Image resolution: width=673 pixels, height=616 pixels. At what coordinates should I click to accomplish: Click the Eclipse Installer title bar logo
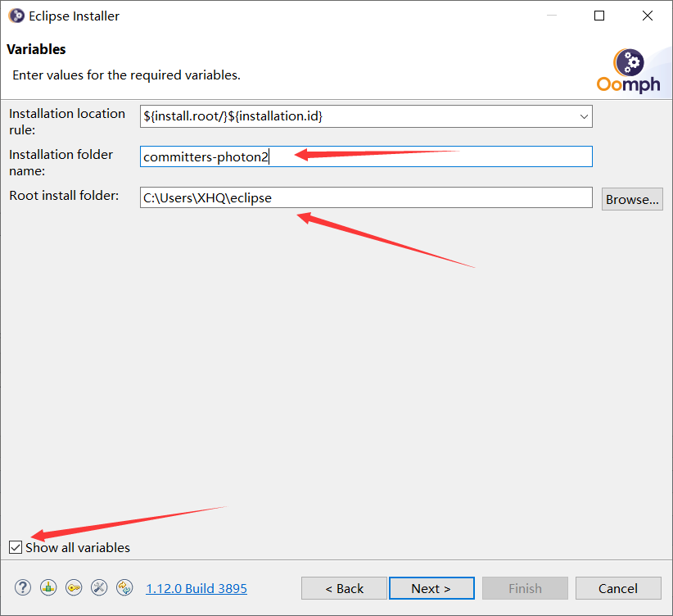click(x=16, y=16)
